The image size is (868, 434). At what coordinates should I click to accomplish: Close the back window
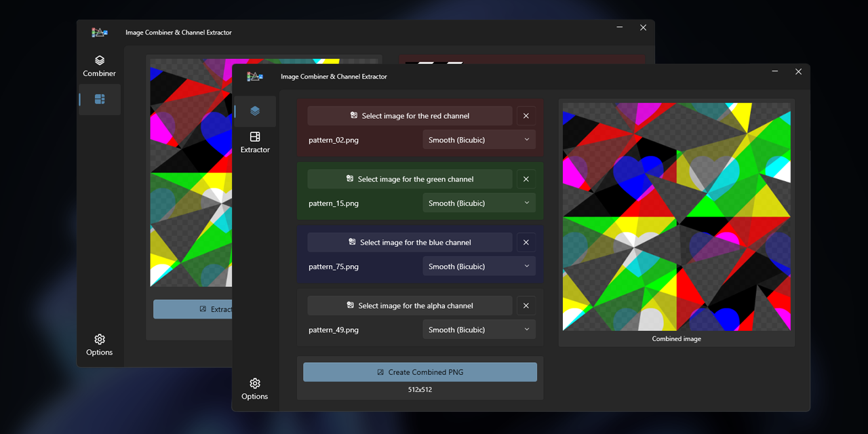643,27
